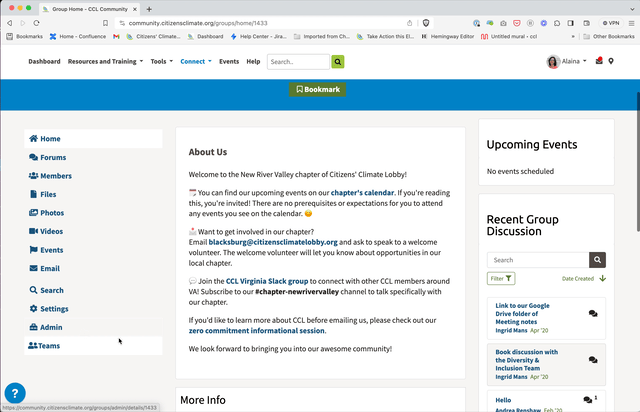Open the Home sidebar item

93,139
